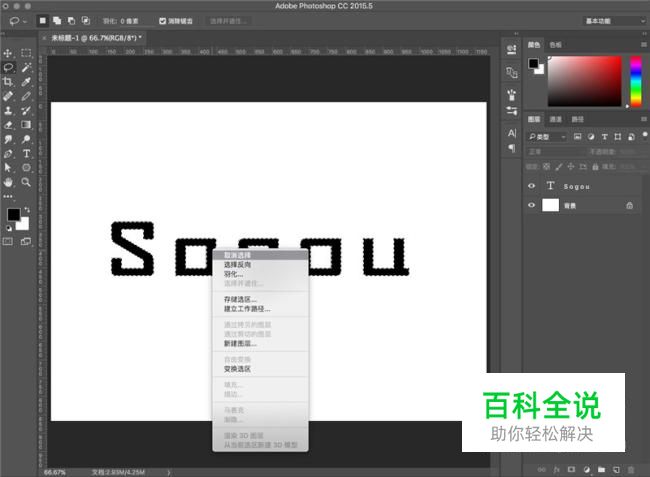
Task: Open the Character panel icon
Action: tap(512, 133)
